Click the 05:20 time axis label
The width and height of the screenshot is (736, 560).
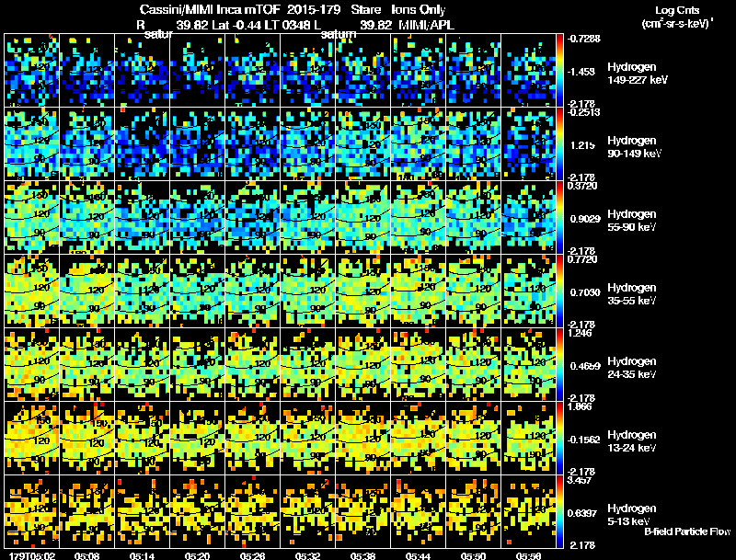pos(197,555)
